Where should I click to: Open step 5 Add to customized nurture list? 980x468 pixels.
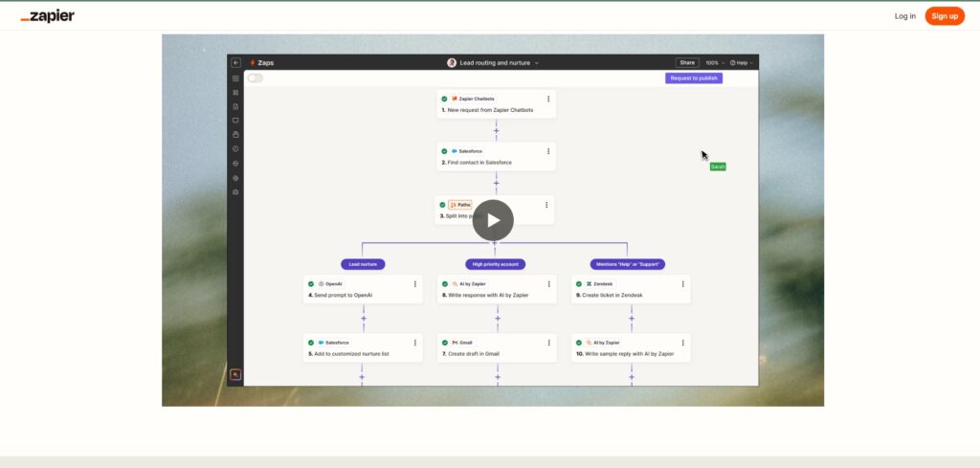[x=363, y=348]
